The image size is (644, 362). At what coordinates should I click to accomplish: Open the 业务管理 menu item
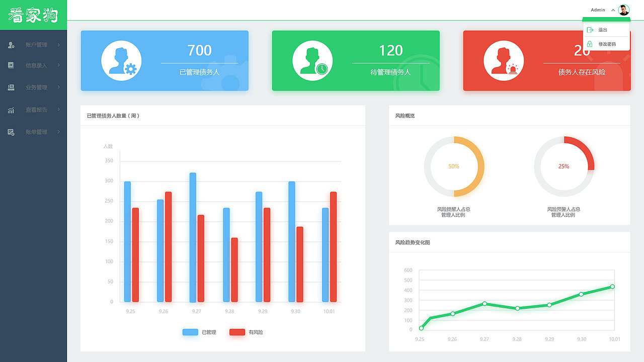tap(33, 87)
